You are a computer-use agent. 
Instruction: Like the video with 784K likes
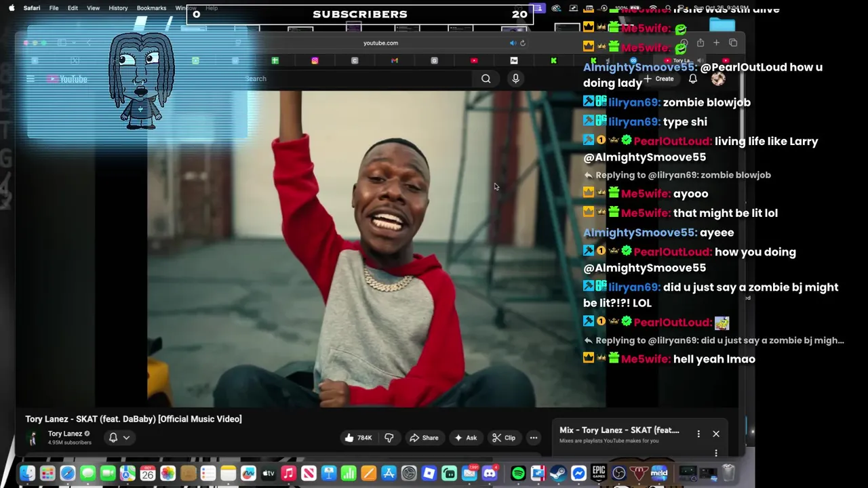pyautogui.click(x=358, y=438)
